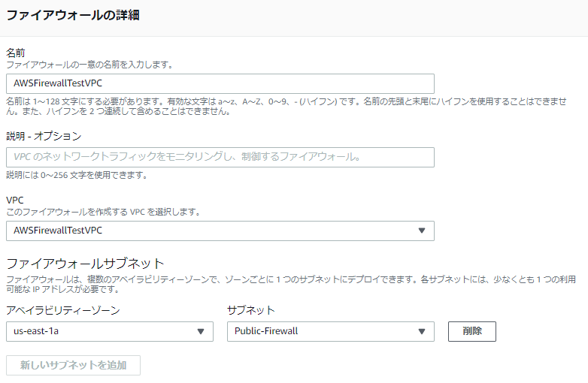Click the 説明には 0～256 文字 hint text
588x383 pixels.
77,175
